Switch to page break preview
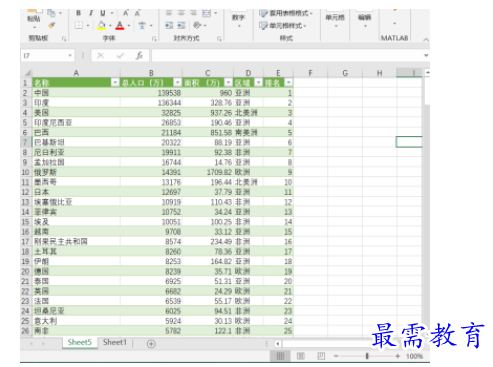Image resolution: width=493 pixels, height=367 pixels. click(321, 356)
